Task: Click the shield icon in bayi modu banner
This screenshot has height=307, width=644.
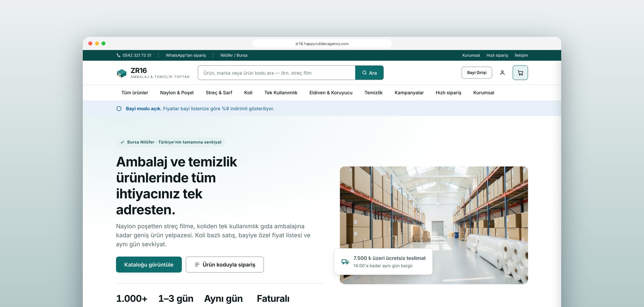Action: [119, 109]
